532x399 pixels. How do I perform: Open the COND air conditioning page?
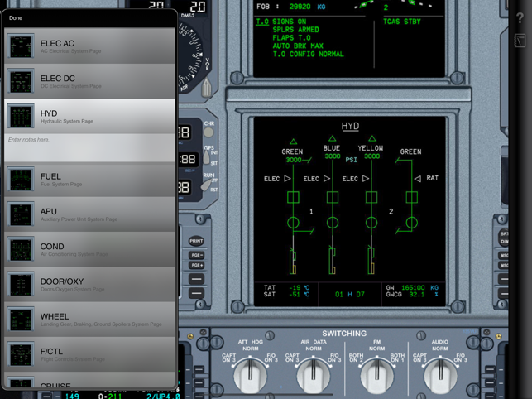click(89, 249)
